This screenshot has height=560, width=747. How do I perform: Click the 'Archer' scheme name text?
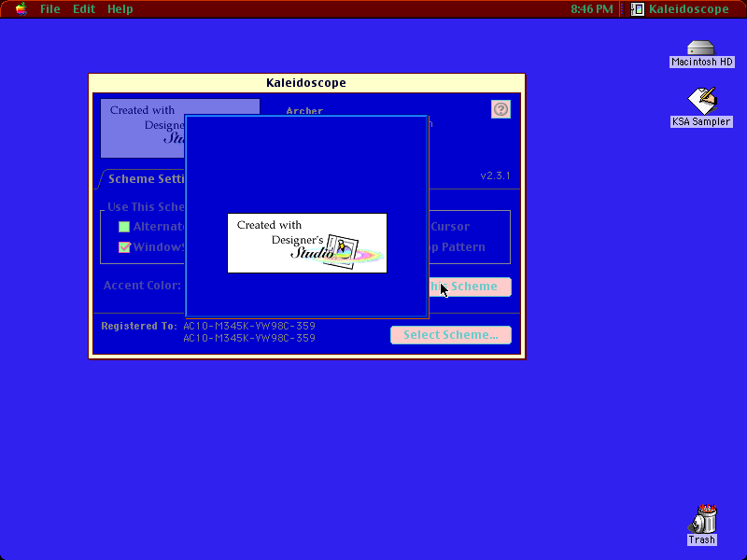pyautogui.click(x=305, y=111)
